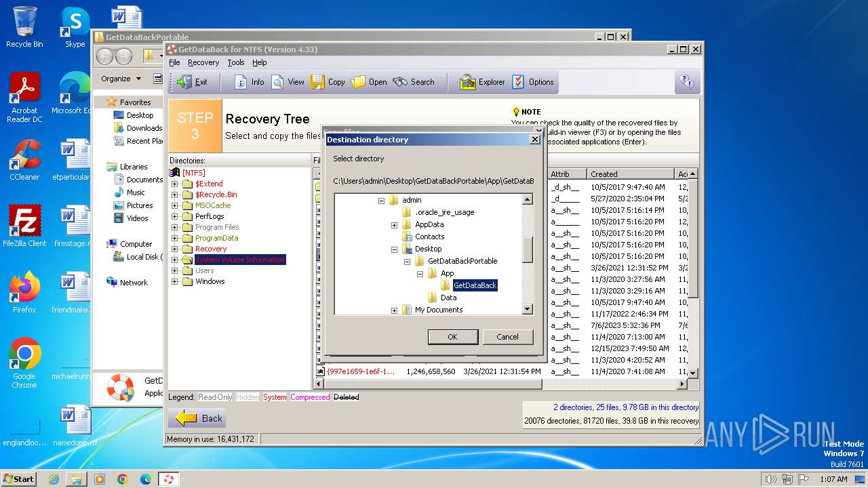Screen dimensions: 868x488
Task: Expand the $Recycle.Bin directory
Action: (174, 195)
